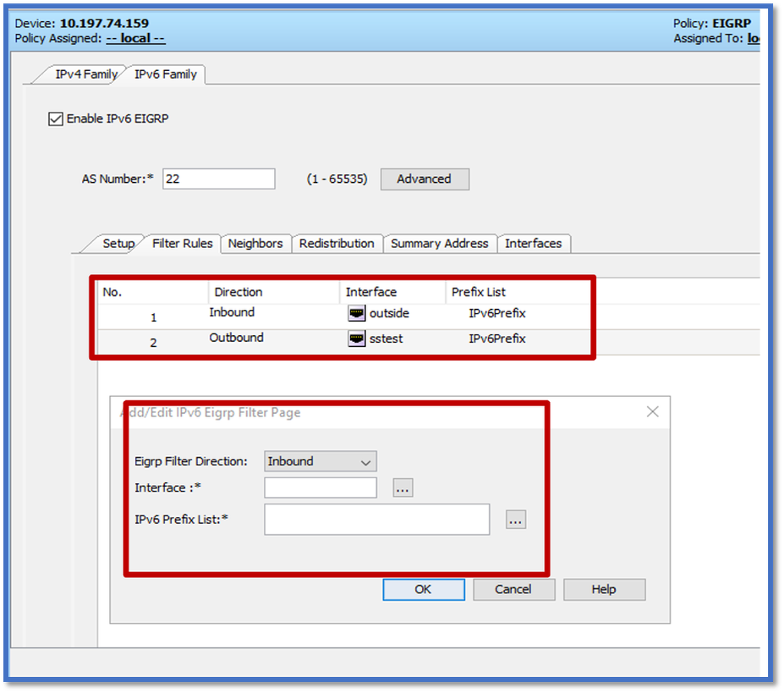Click the sstest interface name

(x=386, y=339)
